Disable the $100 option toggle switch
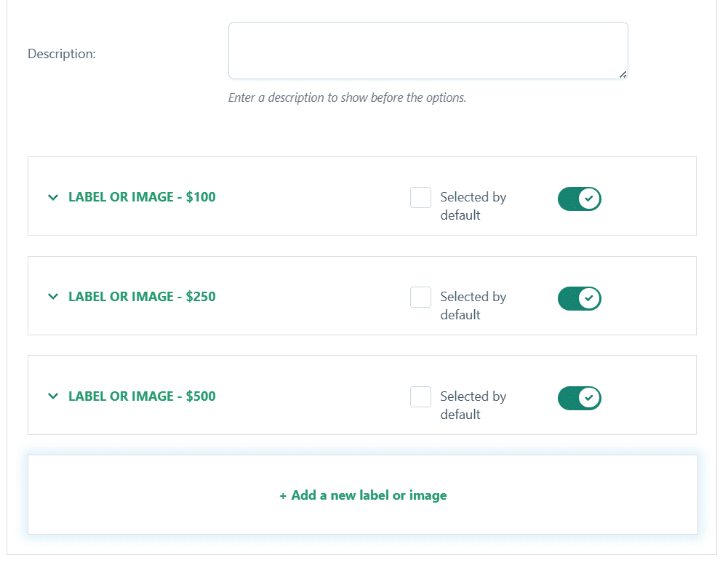 [580, 199]
